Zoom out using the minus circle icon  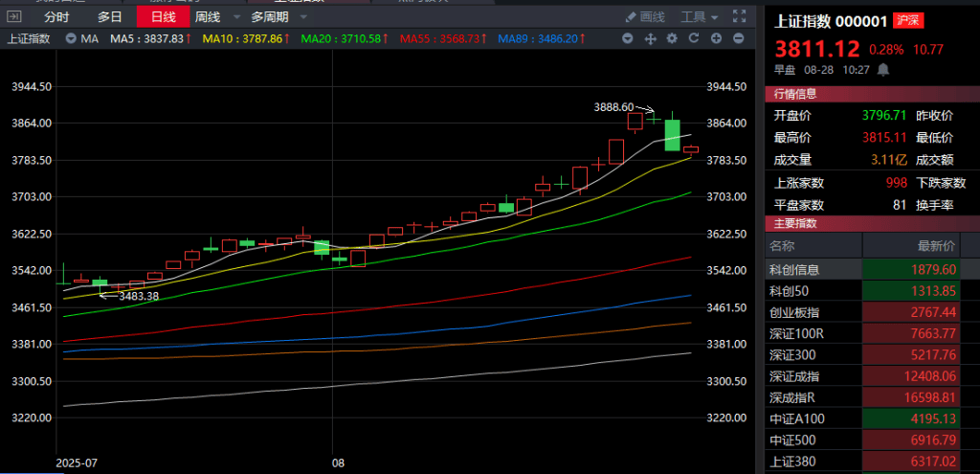[x=738, y=38]
